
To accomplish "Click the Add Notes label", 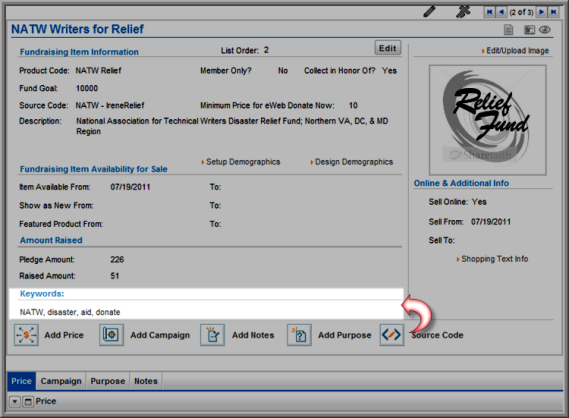I will [x=253, y=335].
